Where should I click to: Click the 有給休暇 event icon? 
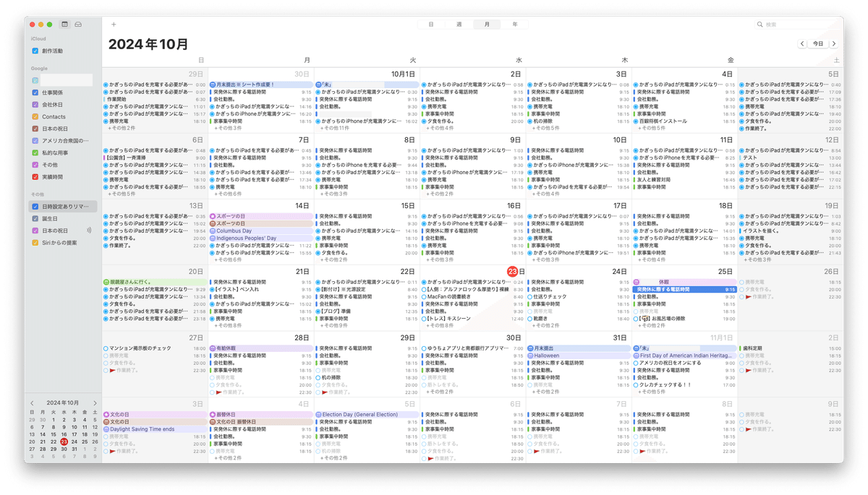[x=213, y=348]
